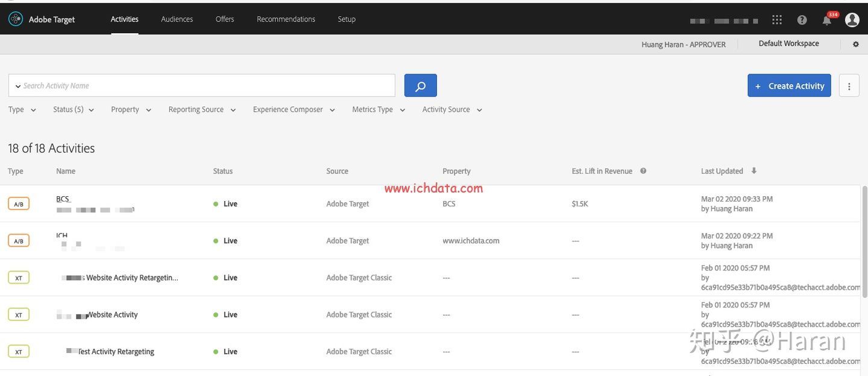This screenshot has width=868, height=376.
Task: Click the A/B type badge for ICH activity
Action: tap(19, 241)
